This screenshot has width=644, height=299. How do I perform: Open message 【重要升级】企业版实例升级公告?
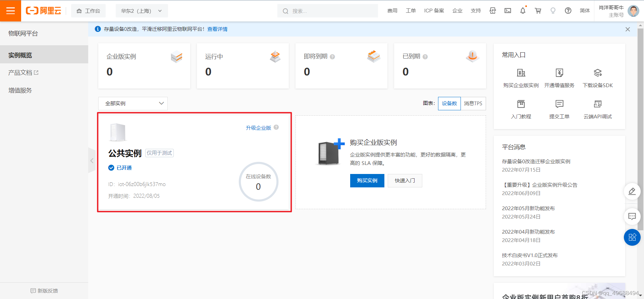click(540, 185)
